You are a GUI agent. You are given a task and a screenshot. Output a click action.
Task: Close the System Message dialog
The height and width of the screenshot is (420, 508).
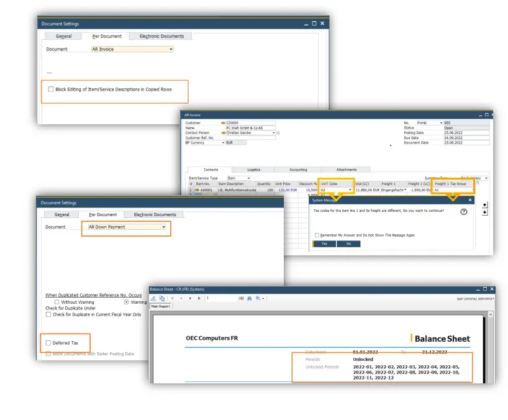[469, 200]
